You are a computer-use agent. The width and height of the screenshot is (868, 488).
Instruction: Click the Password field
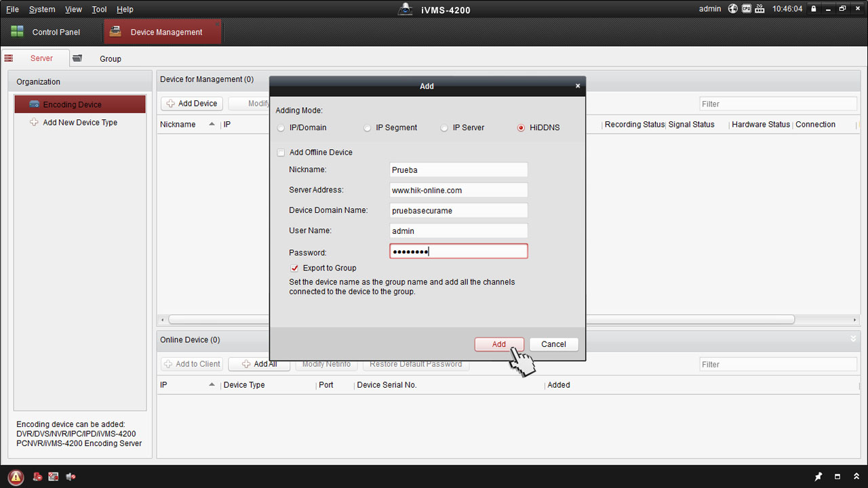(x=458, y=251)
